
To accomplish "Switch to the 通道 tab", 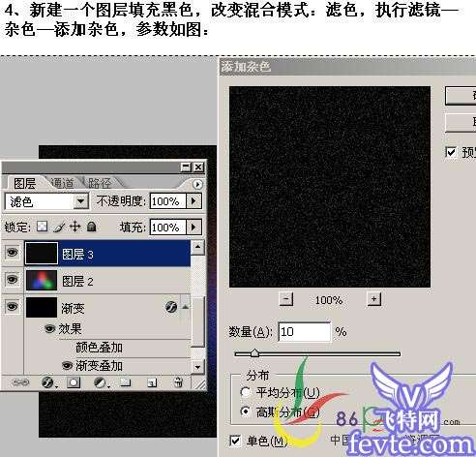I will point(62,183).
